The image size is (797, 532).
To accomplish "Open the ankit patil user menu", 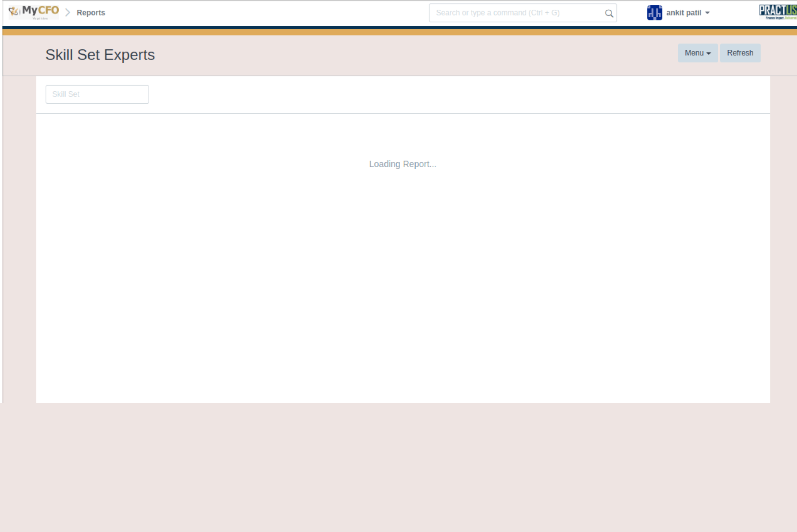I will tap(683, 13).
